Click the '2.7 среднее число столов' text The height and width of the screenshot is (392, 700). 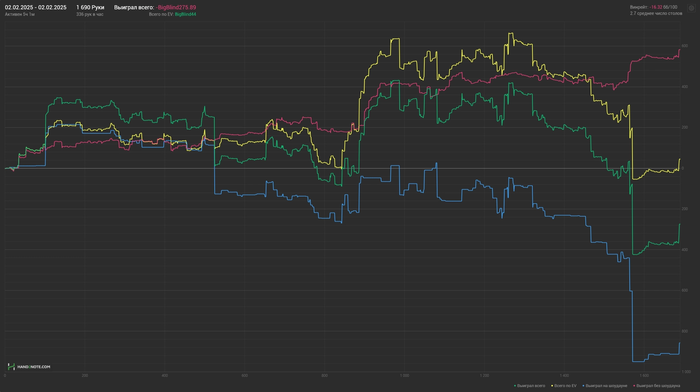656,13
